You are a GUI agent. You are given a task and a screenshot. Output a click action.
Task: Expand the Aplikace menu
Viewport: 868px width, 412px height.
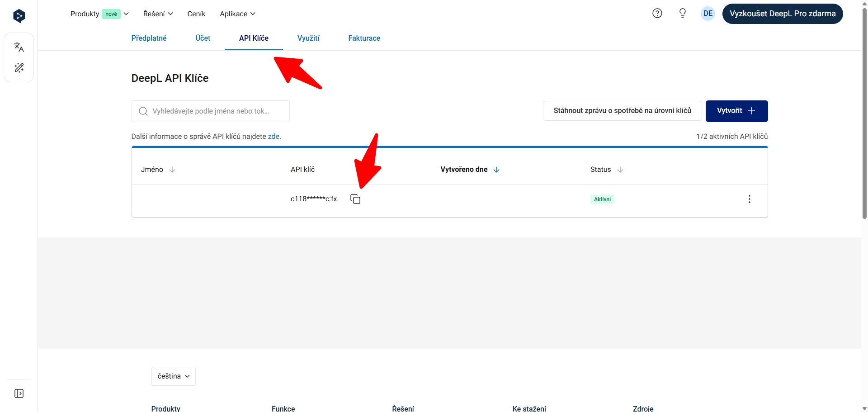pos(238,14)
